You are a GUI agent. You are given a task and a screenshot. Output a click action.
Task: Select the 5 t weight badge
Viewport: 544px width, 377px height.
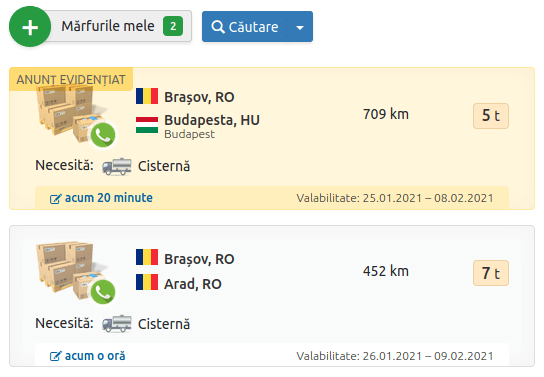(491, 116)
